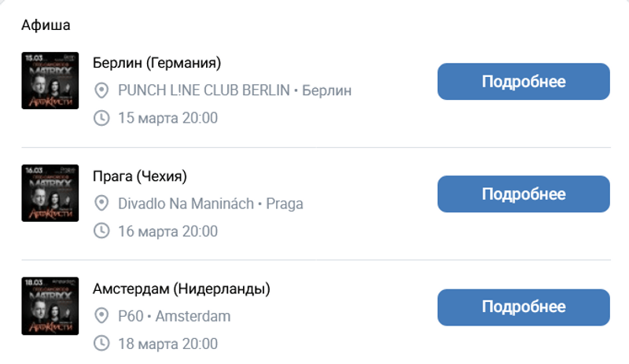Click location pin icon next to P60 Amsterdam
This screenshot has width=629, height=364.
pos(101,316)
